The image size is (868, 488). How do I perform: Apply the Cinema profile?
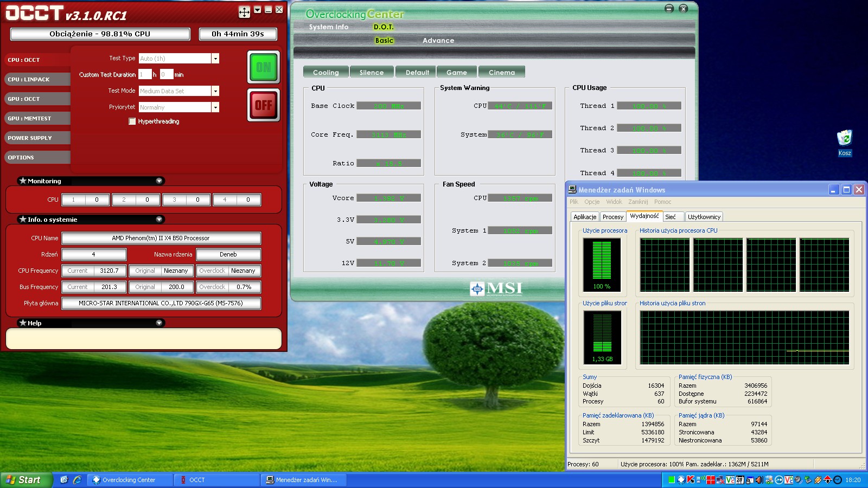502,72
